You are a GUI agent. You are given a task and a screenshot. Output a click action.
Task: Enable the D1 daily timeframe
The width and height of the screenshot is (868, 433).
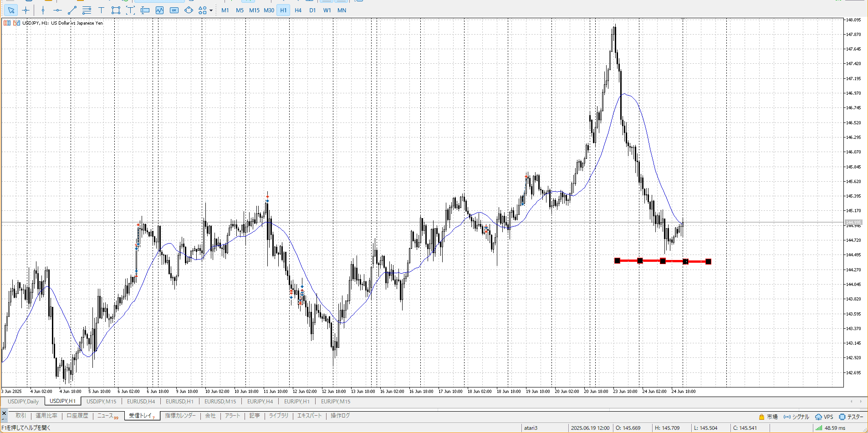pos(312,10)
